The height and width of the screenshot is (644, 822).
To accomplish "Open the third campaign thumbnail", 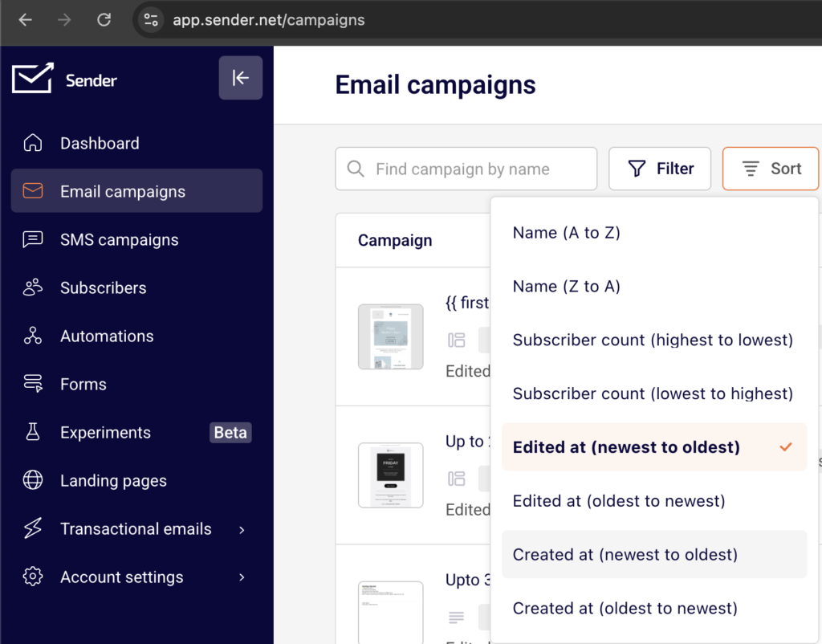I will [x=391, y=613].
